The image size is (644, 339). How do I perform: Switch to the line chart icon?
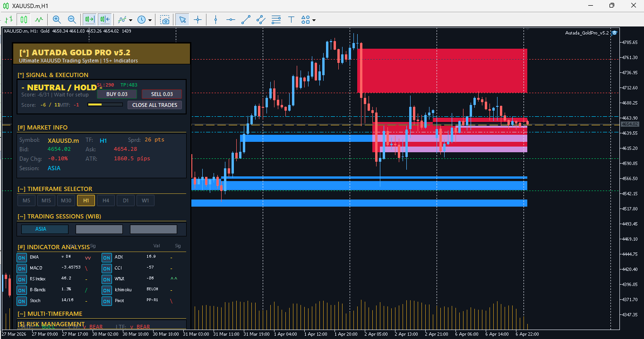coord(39,19)
